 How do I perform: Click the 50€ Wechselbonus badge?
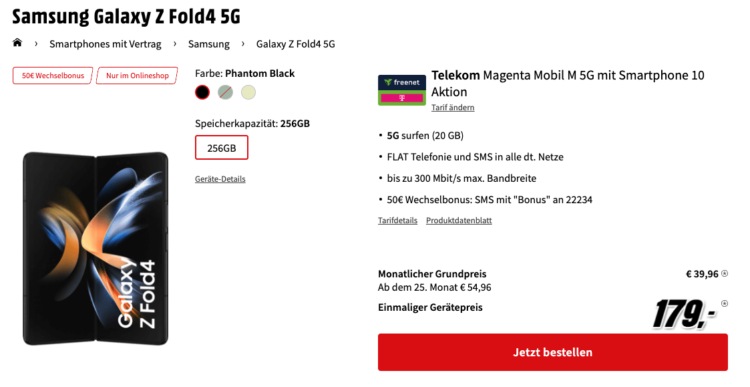click(x=53, y=76)
